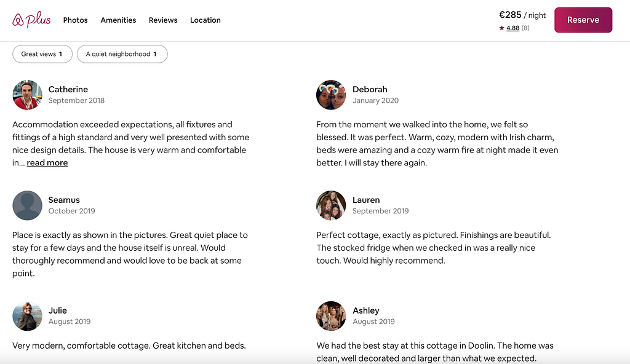Screen dimensions: 630x364
Task: Jump to the Amenities section
Action: point(118,20)
